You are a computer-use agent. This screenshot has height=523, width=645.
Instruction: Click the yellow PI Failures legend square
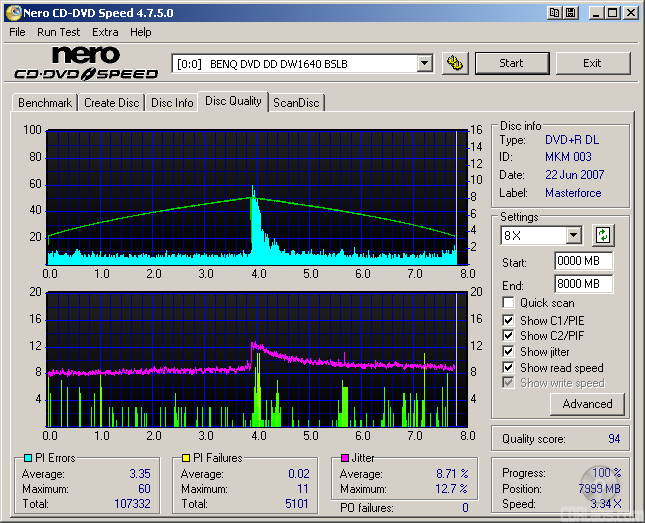tap(186, 459)
